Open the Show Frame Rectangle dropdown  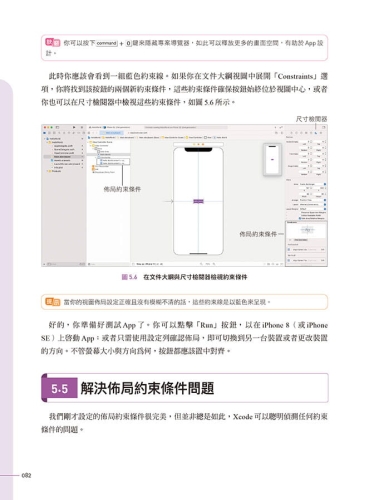pos(312,184)
